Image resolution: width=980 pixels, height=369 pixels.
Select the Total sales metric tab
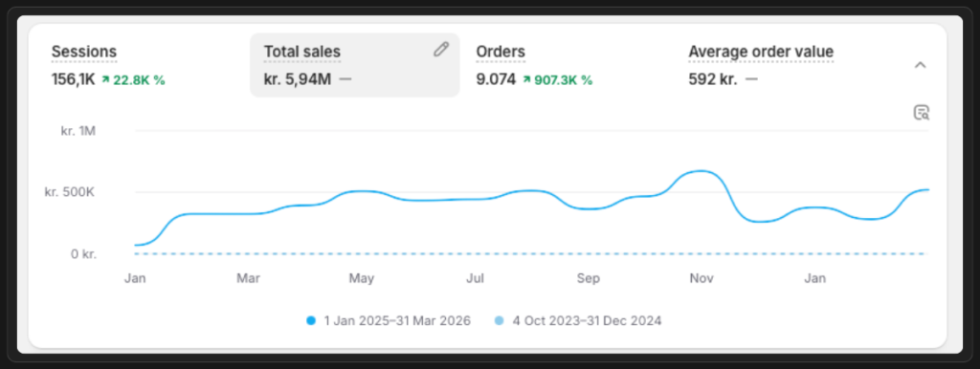tap(354, 65)
